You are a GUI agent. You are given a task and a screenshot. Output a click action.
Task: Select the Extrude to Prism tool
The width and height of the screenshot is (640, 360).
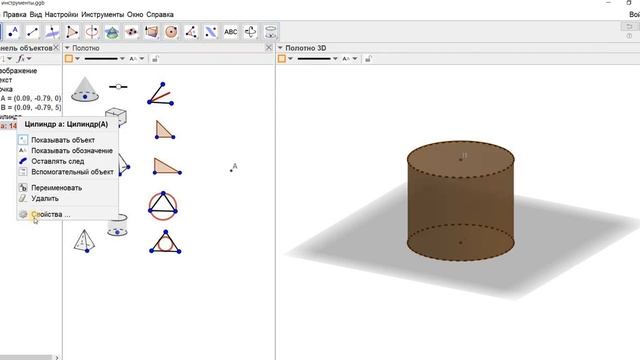tap(151, 32)
